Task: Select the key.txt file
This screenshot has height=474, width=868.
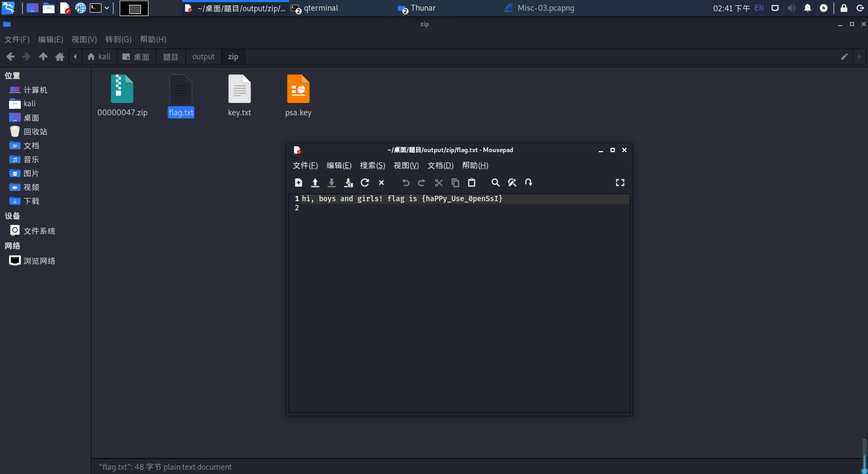Action: pos(239,96)
